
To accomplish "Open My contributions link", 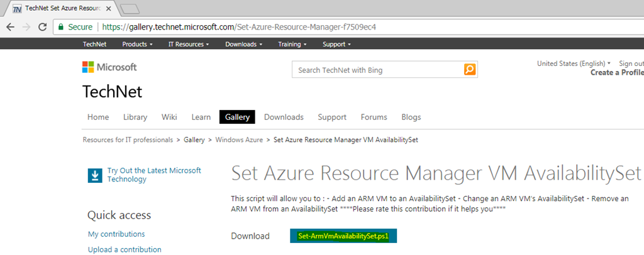I will [x=116, y=234].
